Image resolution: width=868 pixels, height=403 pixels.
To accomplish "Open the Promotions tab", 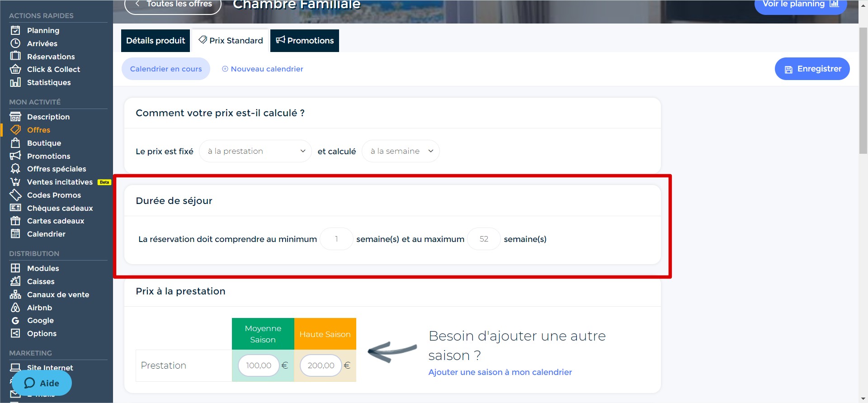I will coord(305,41).
